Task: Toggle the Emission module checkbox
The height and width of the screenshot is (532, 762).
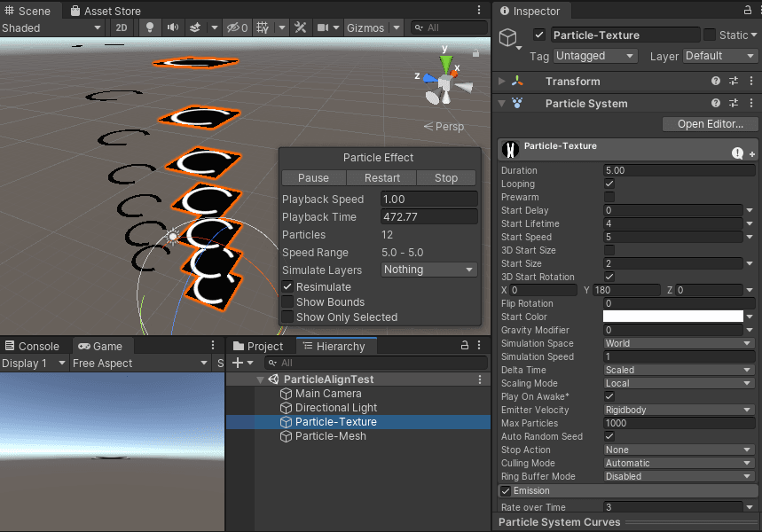Action: click(x=506, y=490)
